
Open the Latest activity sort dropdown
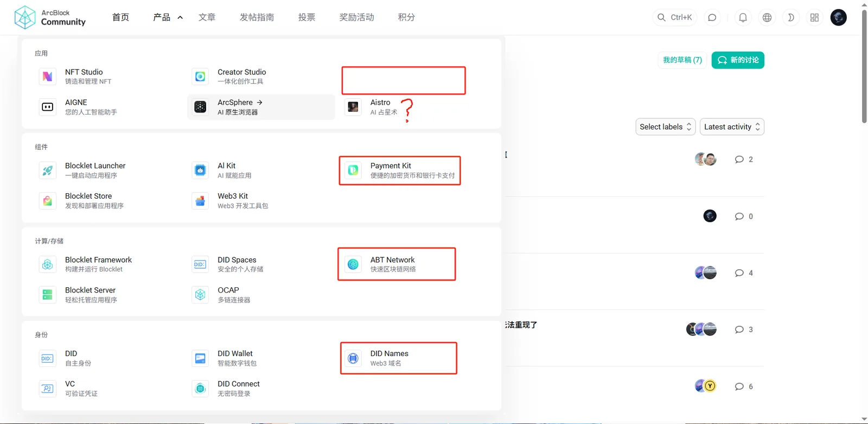[732, 127]
